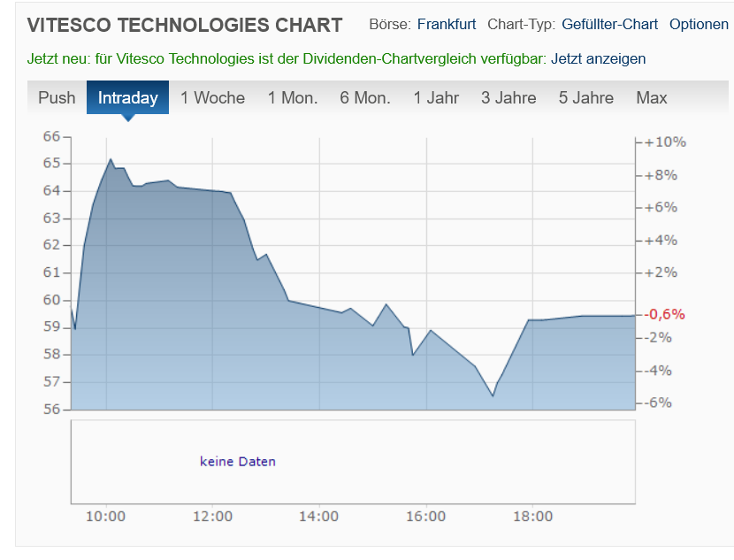734x560 pixels.
Task: Switch to the 6 Mon. tab
Action: tap(365, 97)
